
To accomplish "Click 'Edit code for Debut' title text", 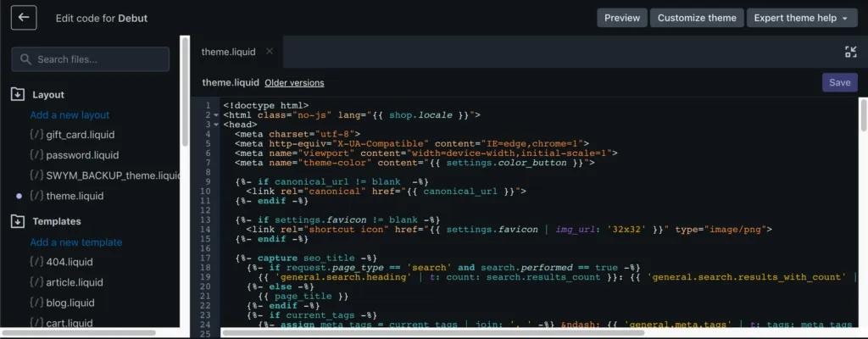I will pyautogui.click(x=102, y=19).
